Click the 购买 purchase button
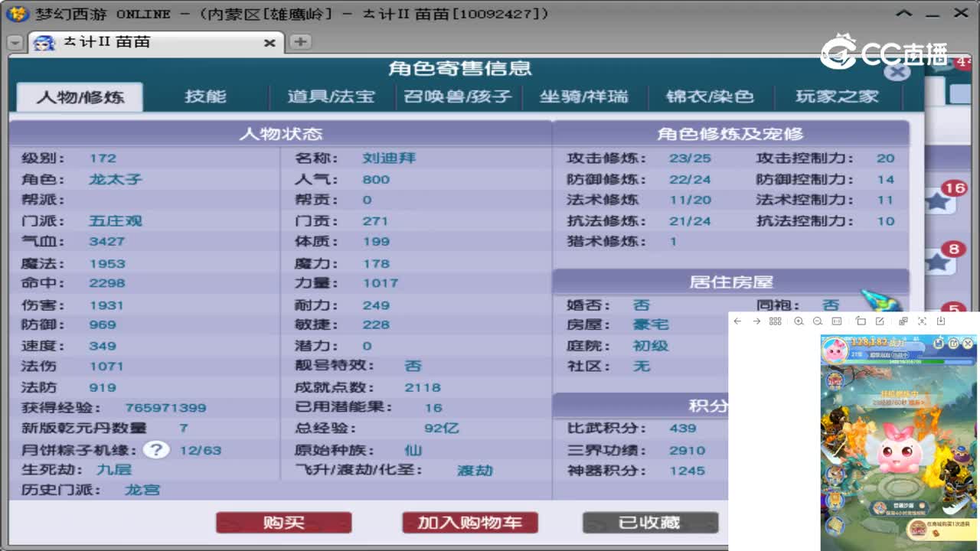This screenshot has height=551, width=980. [x=283, y=522]
